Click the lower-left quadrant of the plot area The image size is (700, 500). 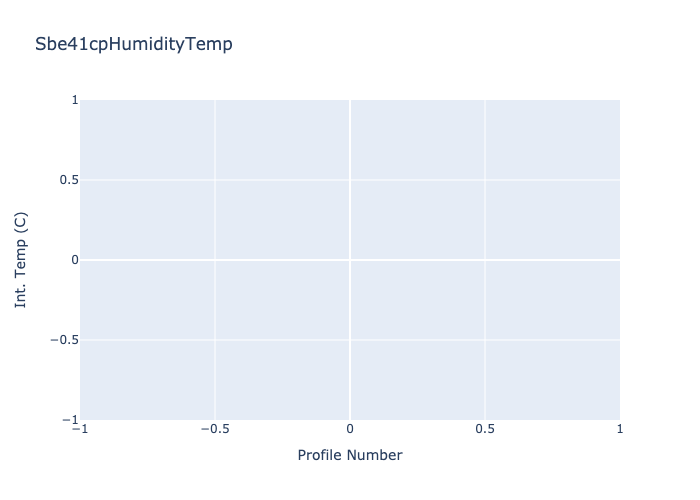pyautogui.click(x=150, y=380)
